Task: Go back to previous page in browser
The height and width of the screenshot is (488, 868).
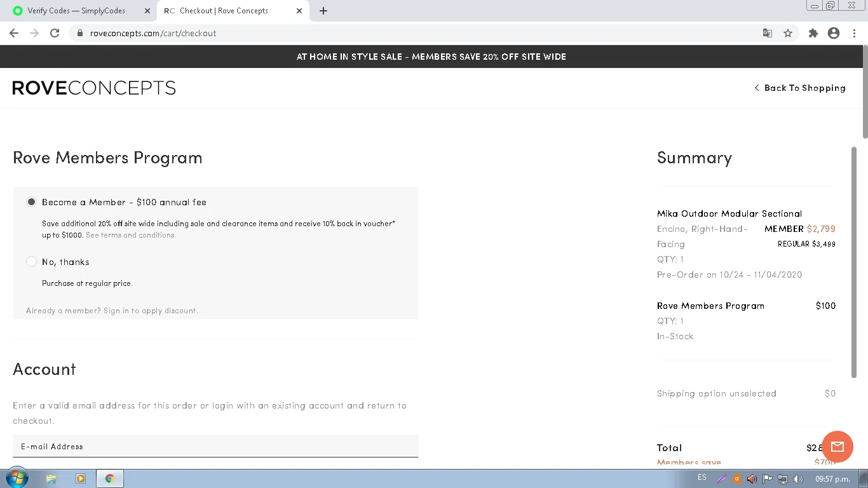Action: tap(14, 33)
